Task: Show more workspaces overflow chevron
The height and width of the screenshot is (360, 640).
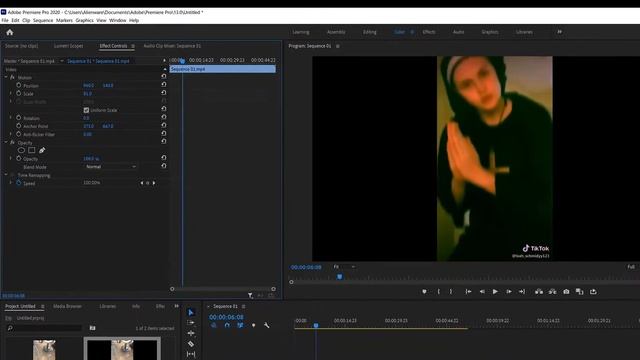Action: coord(560,32)
